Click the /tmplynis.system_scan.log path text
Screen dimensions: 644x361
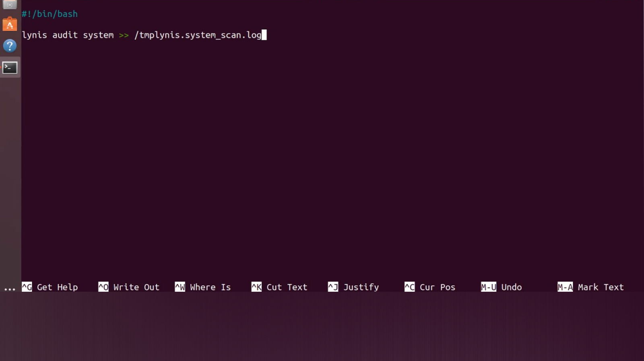[x=198, y=35]
